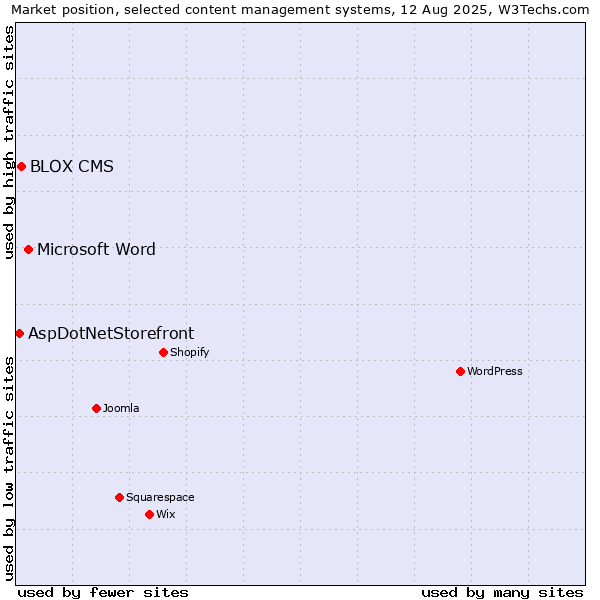Select the Microsoft Word label
This screenshot has height=600, width=600.
coord(96,249)
